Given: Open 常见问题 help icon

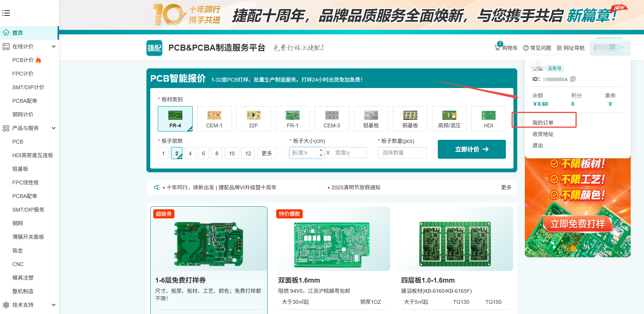Looking at the screenshot, I should [x=526, y=48].
